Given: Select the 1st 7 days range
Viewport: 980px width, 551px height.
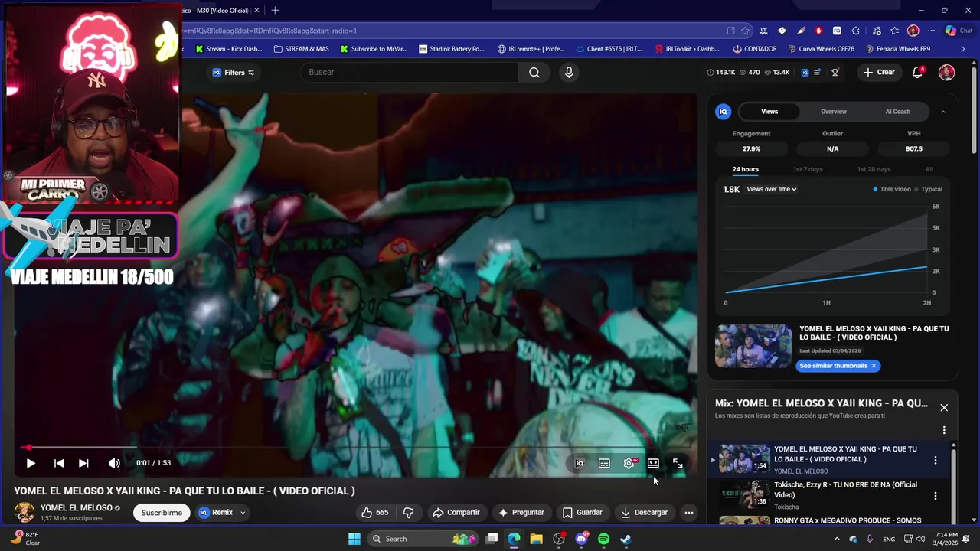Looking at the screenshot, I should [808, 169].
